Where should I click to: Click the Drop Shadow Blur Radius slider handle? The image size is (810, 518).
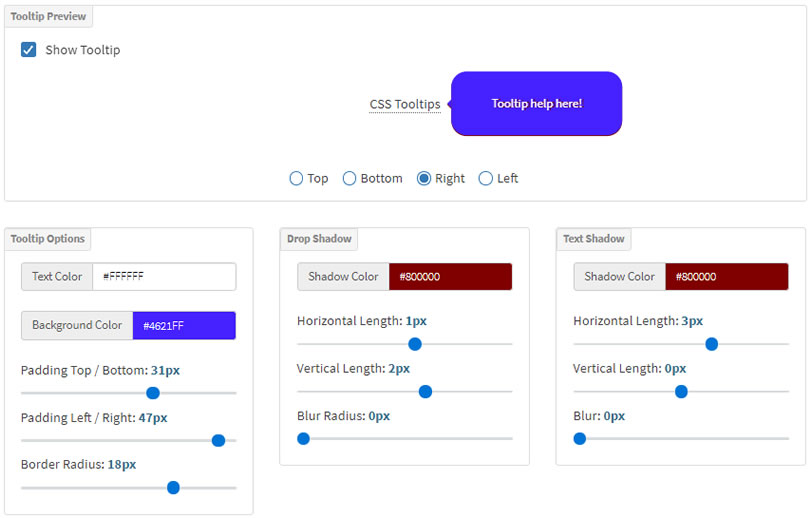304,438
